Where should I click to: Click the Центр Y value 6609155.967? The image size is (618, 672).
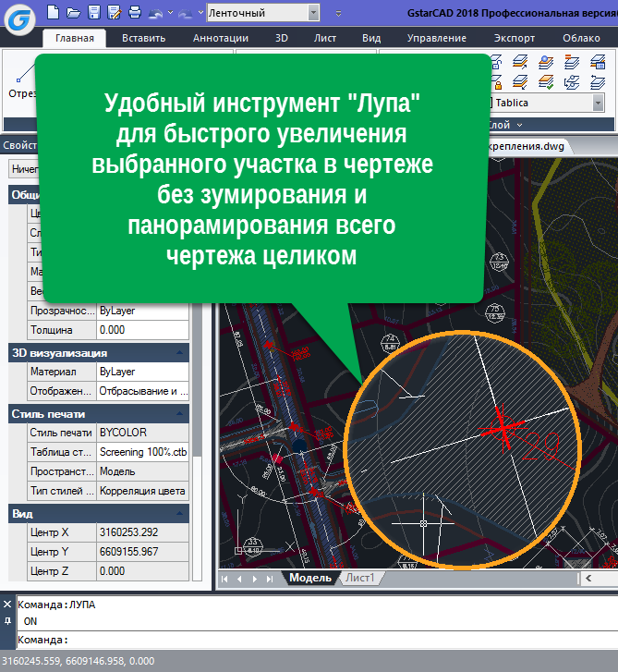pyautogui.click(x=142, y=552)
